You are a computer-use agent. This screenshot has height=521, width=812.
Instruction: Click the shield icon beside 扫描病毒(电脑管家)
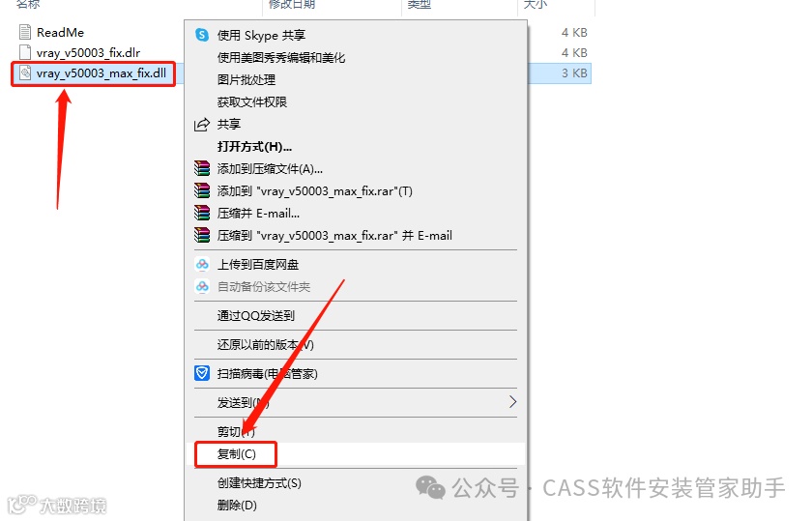point(202,373)
